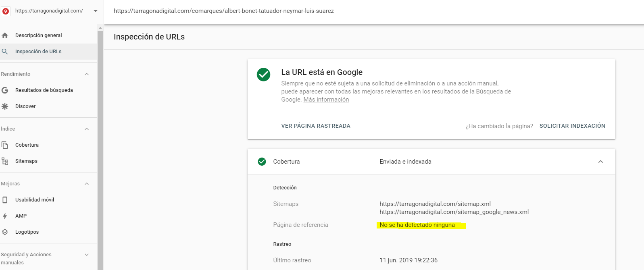Open Cobertura report in sidebar
Viewport: 644px width, 270px height.
pos(27,145)
